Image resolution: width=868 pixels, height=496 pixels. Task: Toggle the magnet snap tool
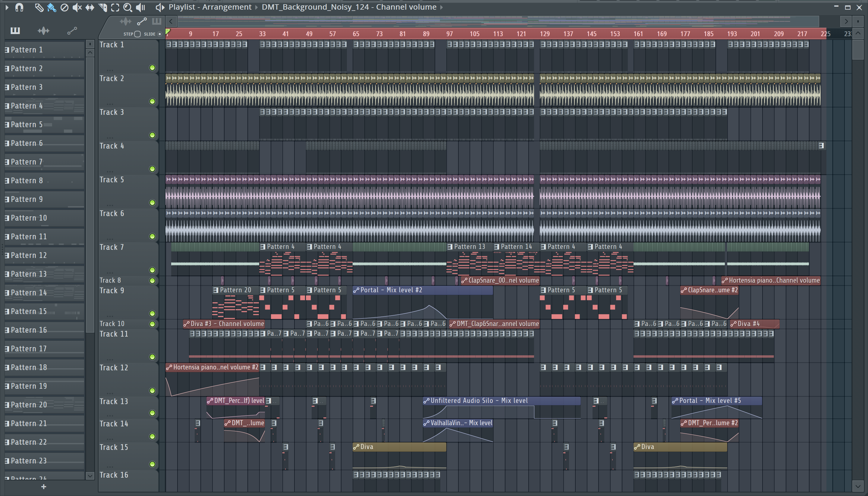[19, 7]
